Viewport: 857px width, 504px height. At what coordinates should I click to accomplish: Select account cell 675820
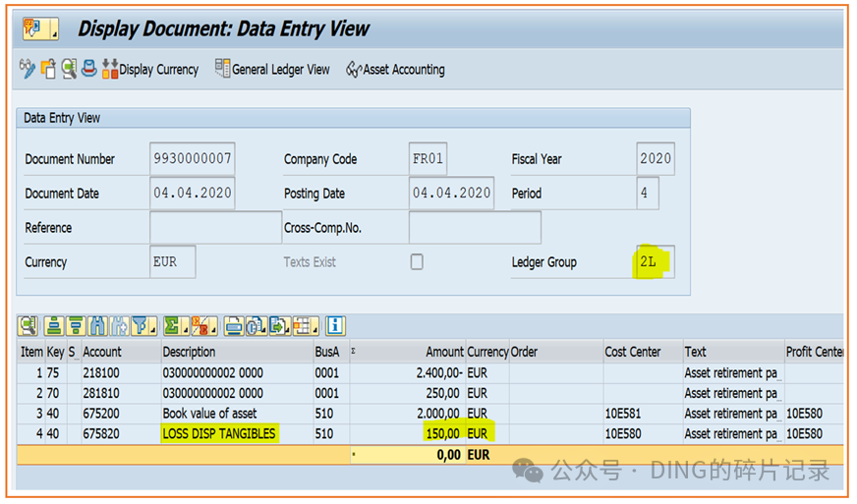pyautogui.click(x=121, y=433)
